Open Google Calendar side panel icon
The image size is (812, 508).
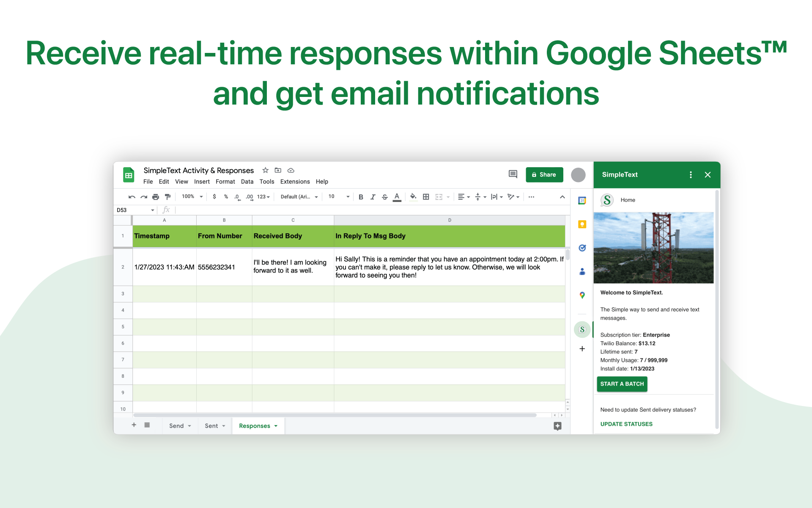582,201
